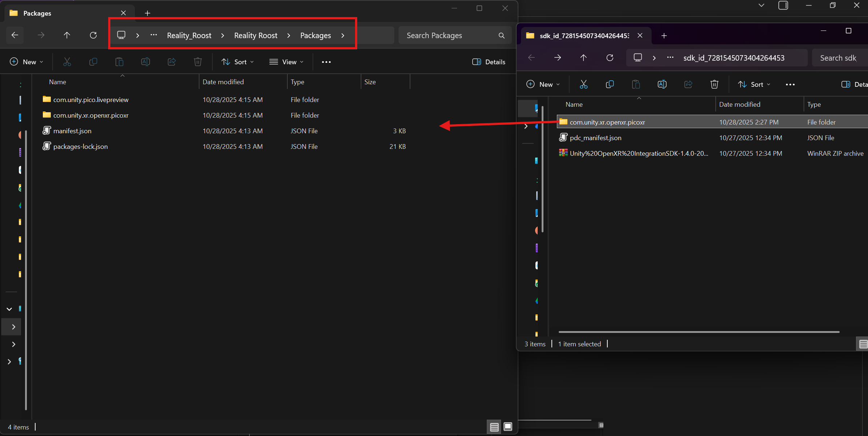Open the View dropdown menu
Image resolution: width=868 pixels, height=436 pixels.
pyautogui.click(x=286, y=62)
